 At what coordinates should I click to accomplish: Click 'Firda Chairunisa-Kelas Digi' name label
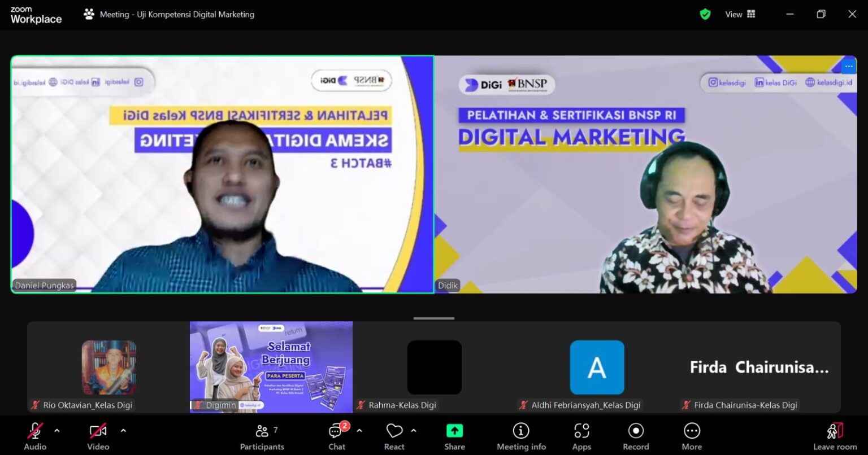(x=745, y=405)
